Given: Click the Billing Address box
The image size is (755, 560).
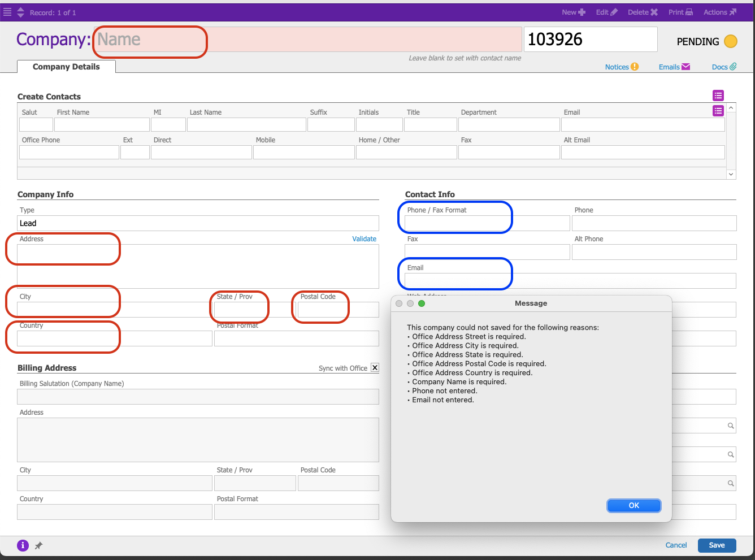Looking at the screenshot, I should coord(198,440).
